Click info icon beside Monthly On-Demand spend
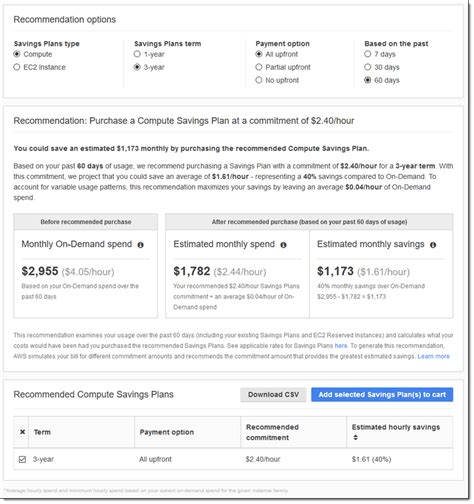The width and height of the screenshot is (474, 504). coord(141,245)
